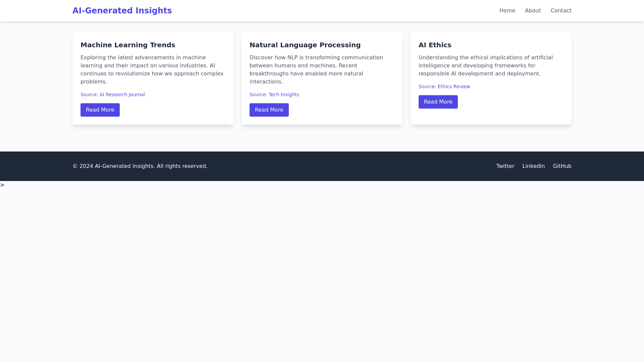Click the AI Ethics description paragraph
This screenshot has height=362, width=644.
pyautogui.click(x=485, y=66)
